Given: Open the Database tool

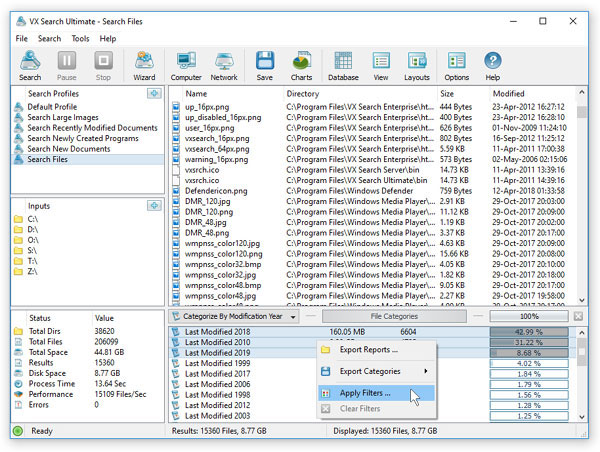Looking at the screenshot, I should click(343, 66).
